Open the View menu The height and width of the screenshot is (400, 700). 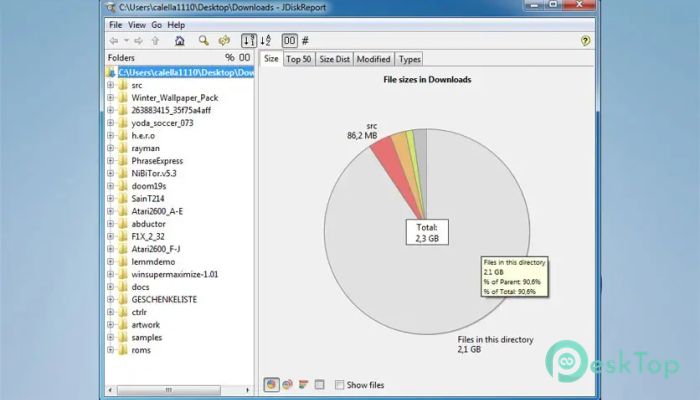coord(137,25)
